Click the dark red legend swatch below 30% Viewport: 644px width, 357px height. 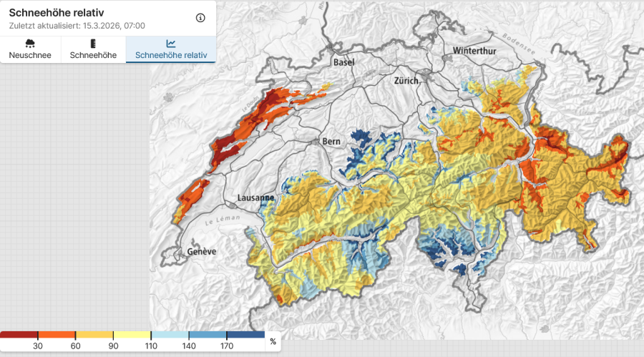(x=19, y=335)
